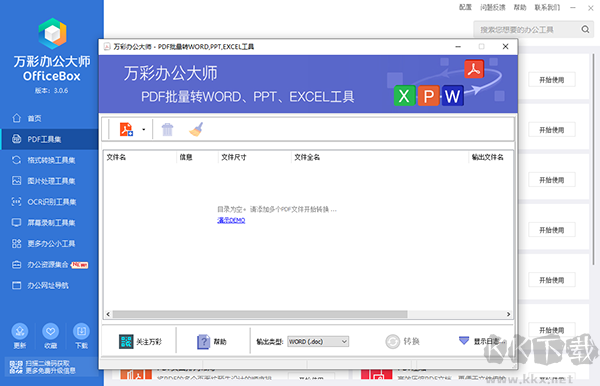Close the PDF batch converter dialog

coord(505,47)
